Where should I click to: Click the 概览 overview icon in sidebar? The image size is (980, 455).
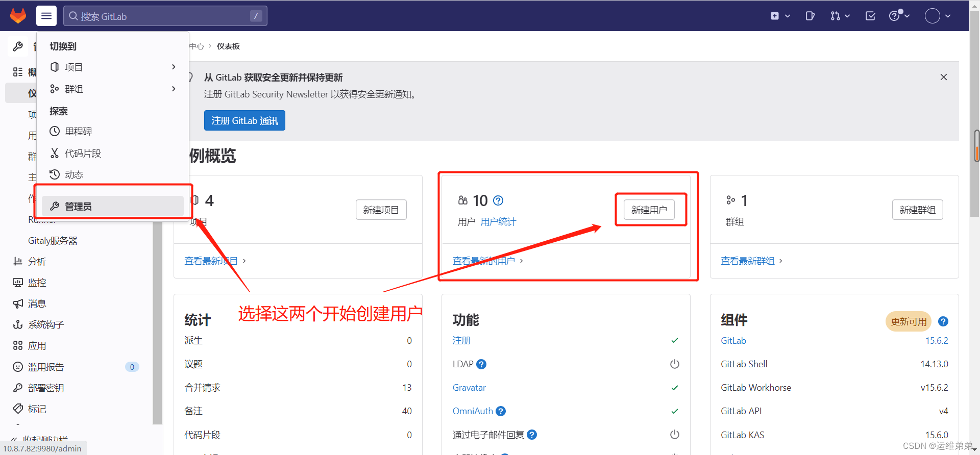18,72
